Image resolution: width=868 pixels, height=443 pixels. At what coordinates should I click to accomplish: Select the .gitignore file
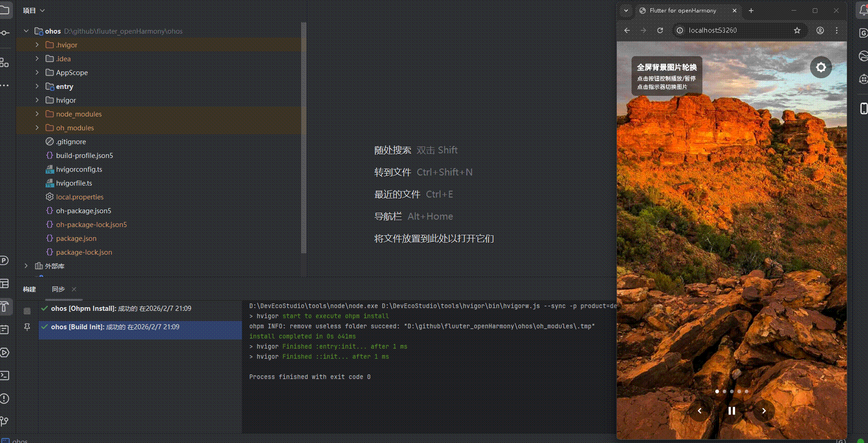point(71,142)
